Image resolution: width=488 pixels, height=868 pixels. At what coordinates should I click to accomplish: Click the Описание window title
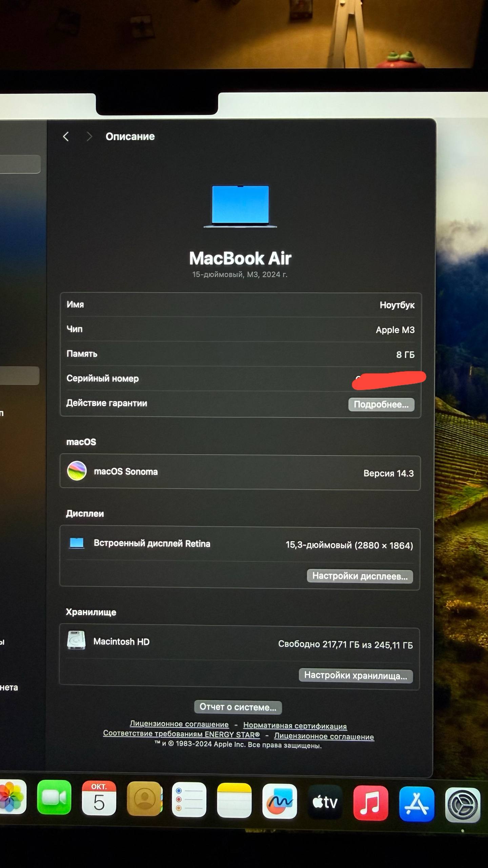click(x=130, y=136)
